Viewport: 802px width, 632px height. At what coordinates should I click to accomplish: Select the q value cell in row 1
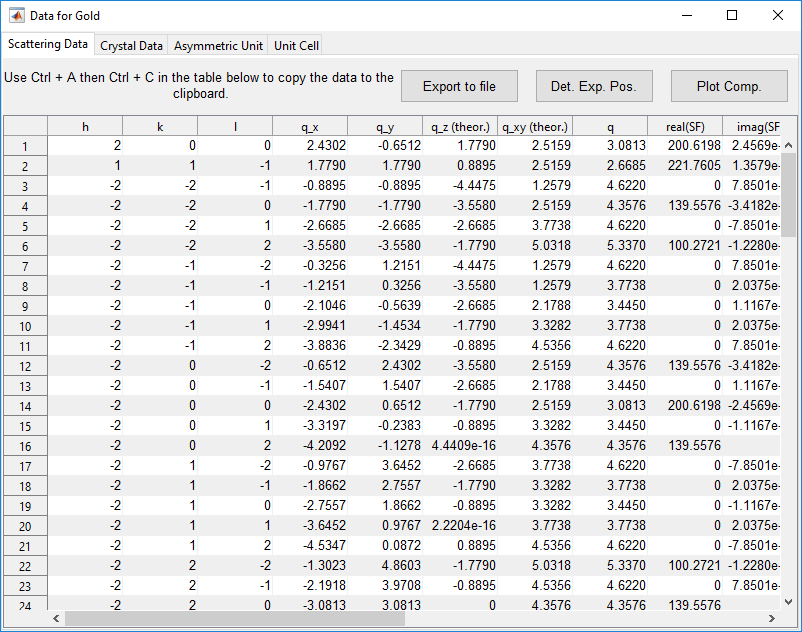pyautogui.click(x=611, y=146)
